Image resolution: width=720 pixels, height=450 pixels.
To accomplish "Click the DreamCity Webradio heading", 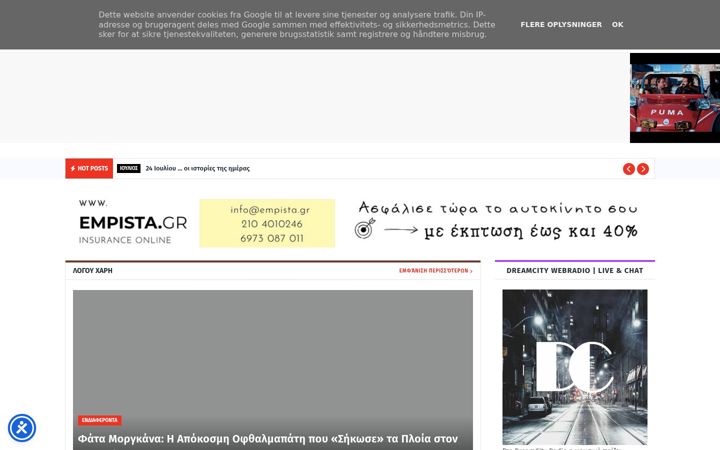I will [x=574, y=270].
